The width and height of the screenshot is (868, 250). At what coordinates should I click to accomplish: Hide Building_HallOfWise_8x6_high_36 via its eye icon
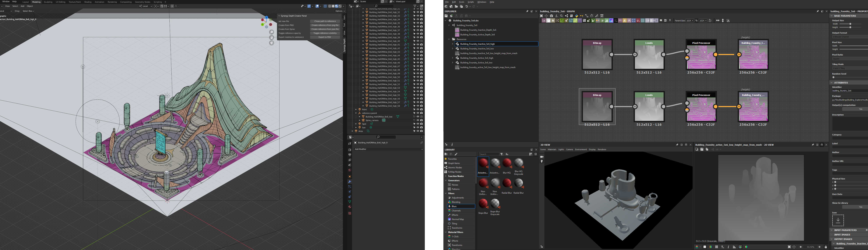point(418,27)
